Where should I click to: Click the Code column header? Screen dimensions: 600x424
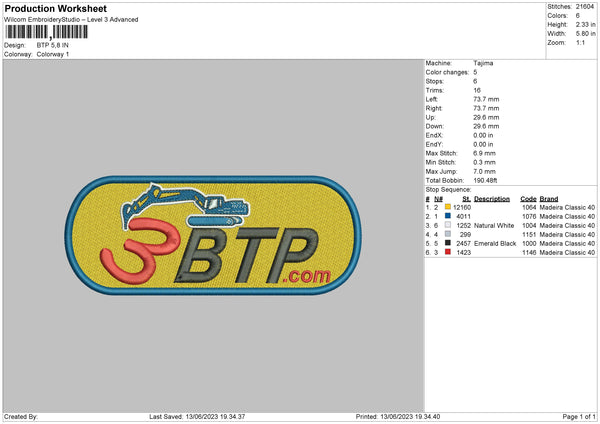pos(528,199)
